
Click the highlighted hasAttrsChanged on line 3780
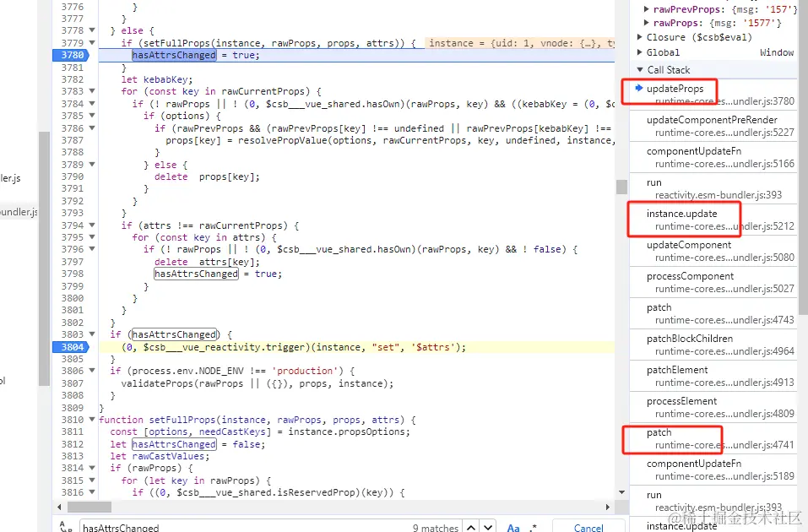[x=174, y=55]
